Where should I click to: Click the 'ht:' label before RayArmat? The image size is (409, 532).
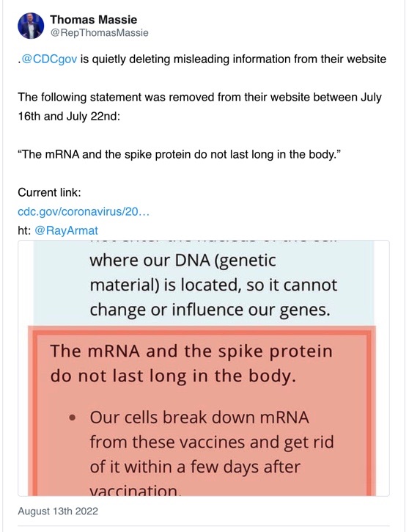[24, 230]
